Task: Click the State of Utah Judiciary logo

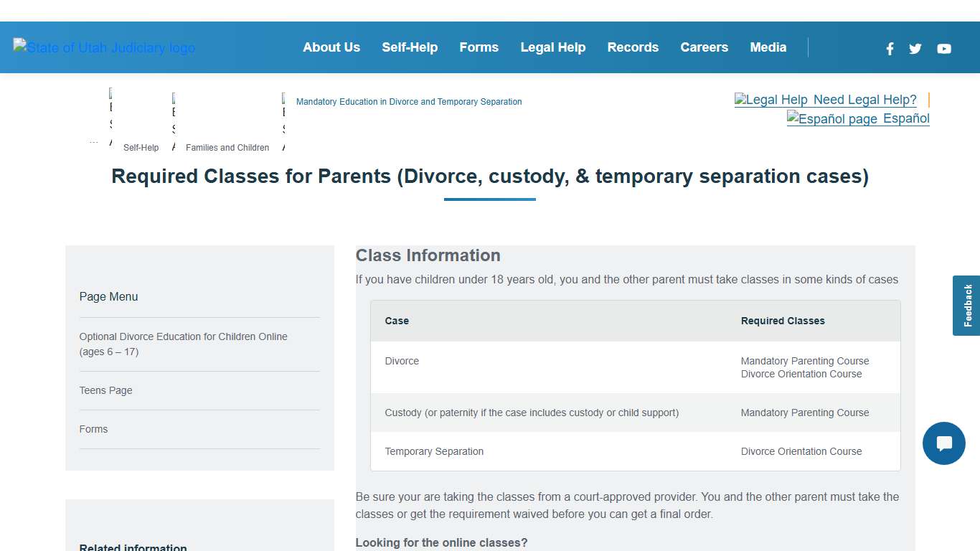Action: tap(103, 47)
